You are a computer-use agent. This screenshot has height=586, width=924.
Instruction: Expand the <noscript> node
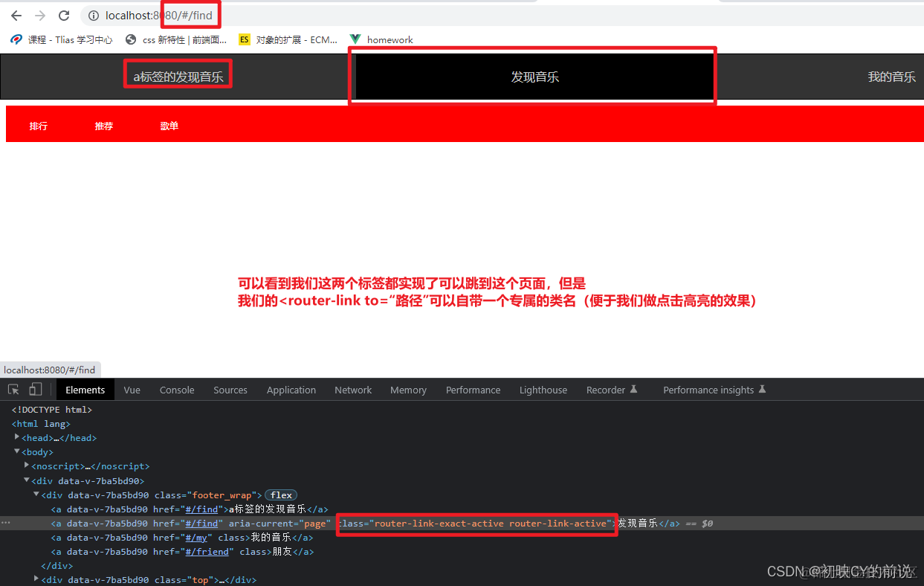coord(27,466)
